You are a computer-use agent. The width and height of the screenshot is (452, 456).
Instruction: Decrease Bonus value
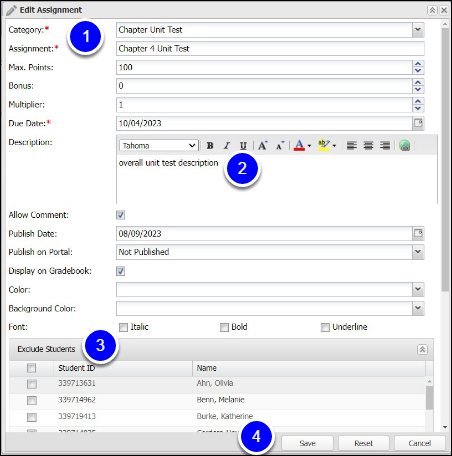pos(418,89)
